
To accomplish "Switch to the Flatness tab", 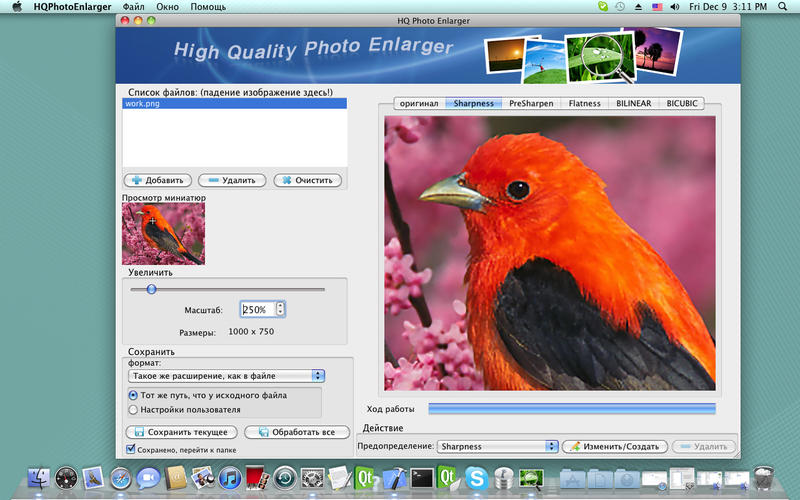I will click(x=585, y=103).
